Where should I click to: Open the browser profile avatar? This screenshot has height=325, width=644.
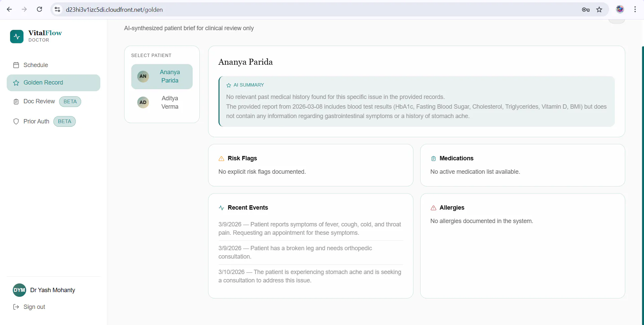click(x=620, y=9)
